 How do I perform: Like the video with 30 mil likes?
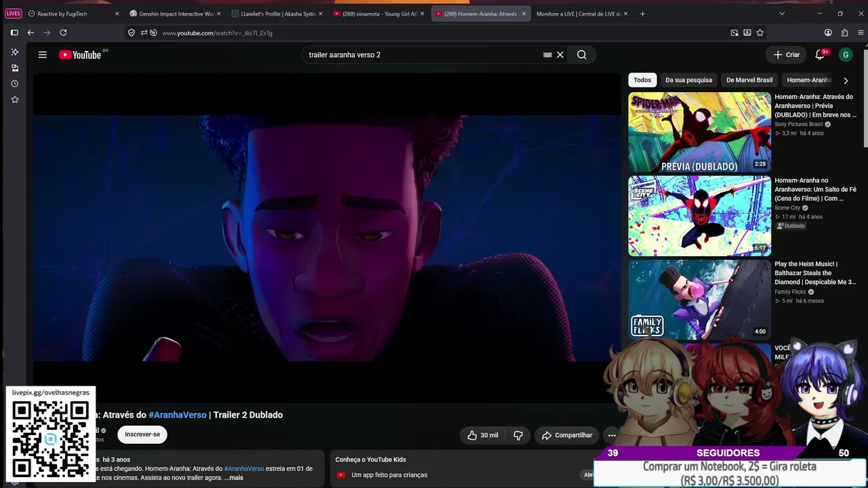[x=483, y=435]
